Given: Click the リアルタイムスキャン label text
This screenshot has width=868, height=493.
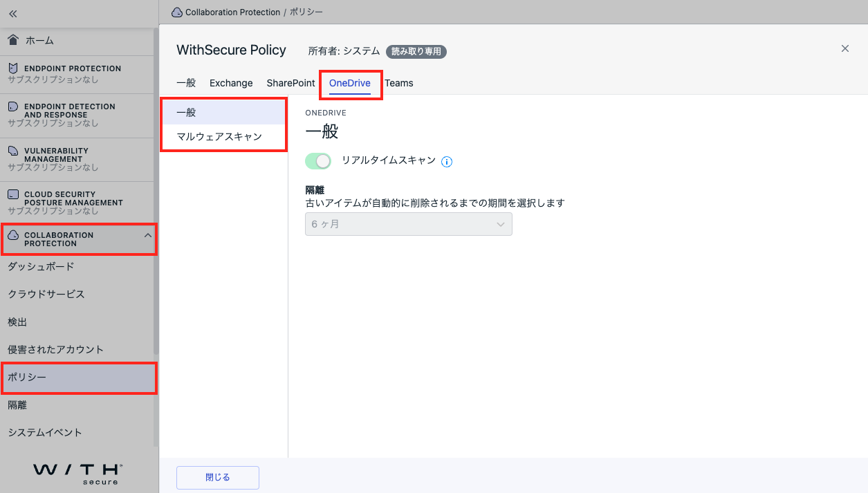Looking at the screenshot, I should [x=389, y=160].
